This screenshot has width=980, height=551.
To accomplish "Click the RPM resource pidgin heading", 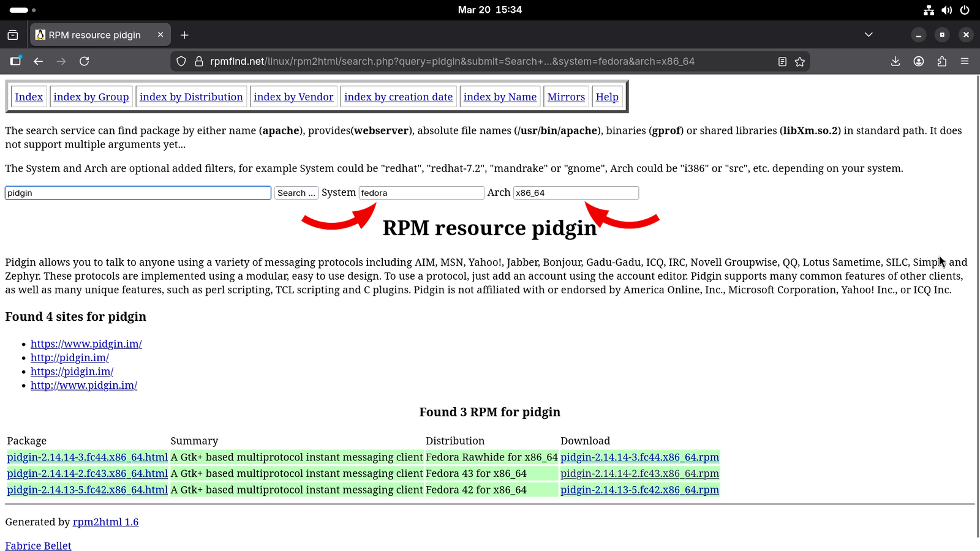I will click(x=490, y=228).
